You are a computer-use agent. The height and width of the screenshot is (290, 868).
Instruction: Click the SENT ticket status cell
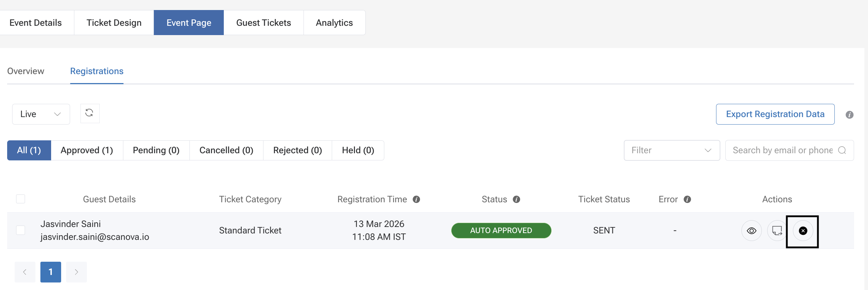604,231
